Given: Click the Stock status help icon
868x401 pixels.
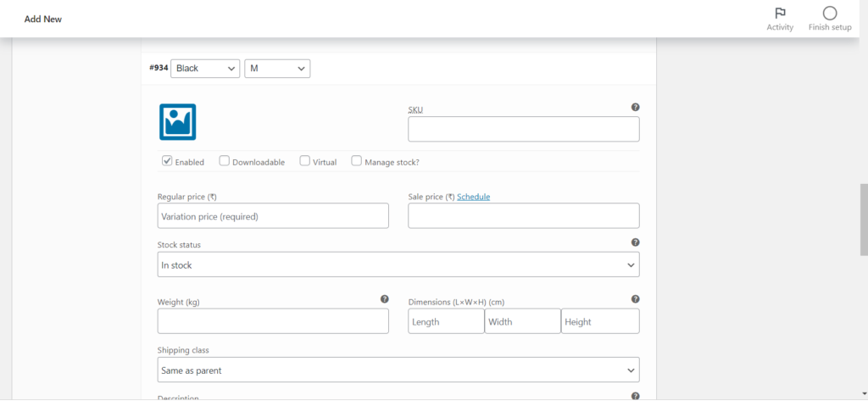Looking at the screenshot, I should pos(635,242).
